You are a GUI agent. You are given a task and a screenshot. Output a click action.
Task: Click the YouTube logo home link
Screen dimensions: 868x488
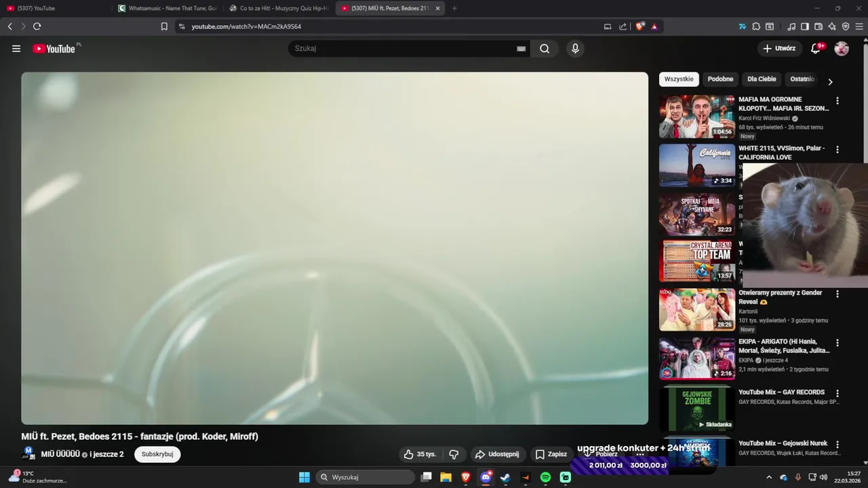(54, 49)
